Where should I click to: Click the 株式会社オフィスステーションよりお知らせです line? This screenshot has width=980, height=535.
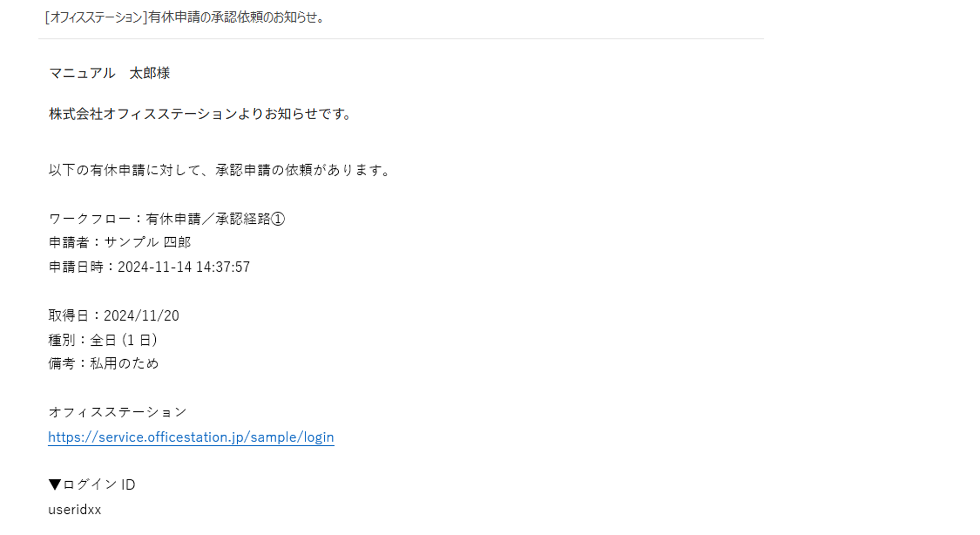pyautogui.click(x=200, y=114)
